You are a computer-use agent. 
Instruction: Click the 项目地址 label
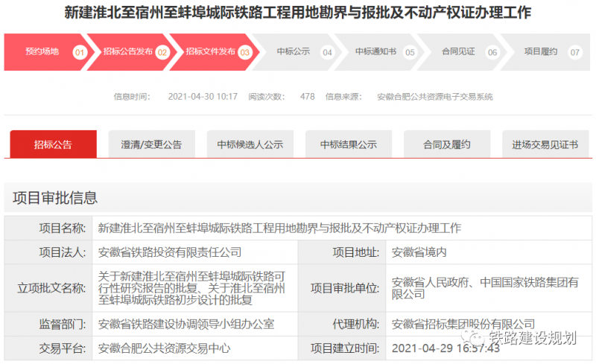(x=356, y=252)
